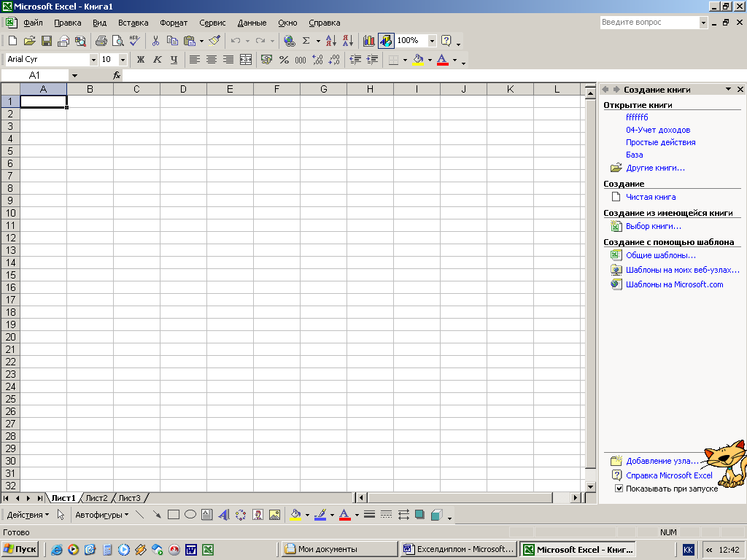This screenshot has width=747, height=560.
Task: Open the Действия drawing menu
Action: pos(28,515)
